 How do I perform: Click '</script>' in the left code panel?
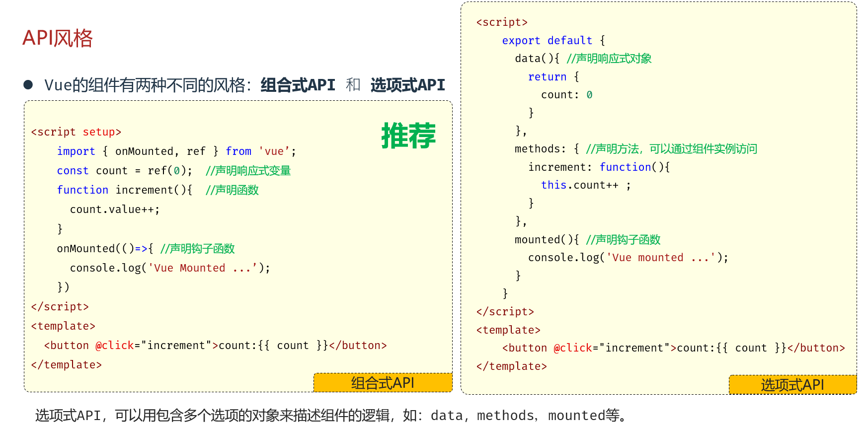coord(60,307)
